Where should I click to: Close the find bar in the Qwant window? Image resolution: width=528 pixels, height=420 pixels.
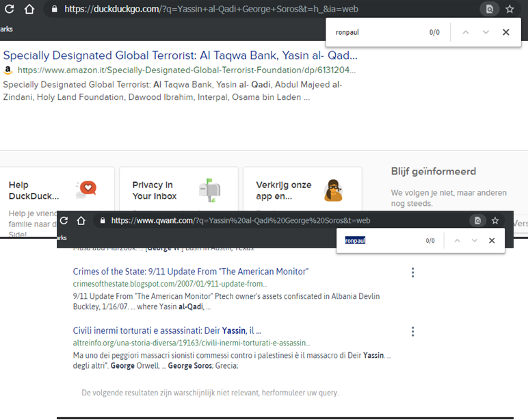click(492, 241)
